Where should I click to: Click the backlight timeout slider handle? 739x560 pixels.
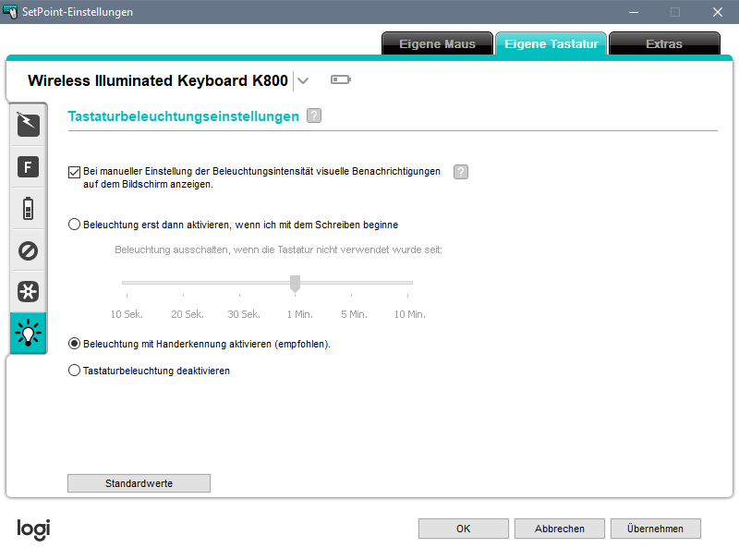(295, 284)
